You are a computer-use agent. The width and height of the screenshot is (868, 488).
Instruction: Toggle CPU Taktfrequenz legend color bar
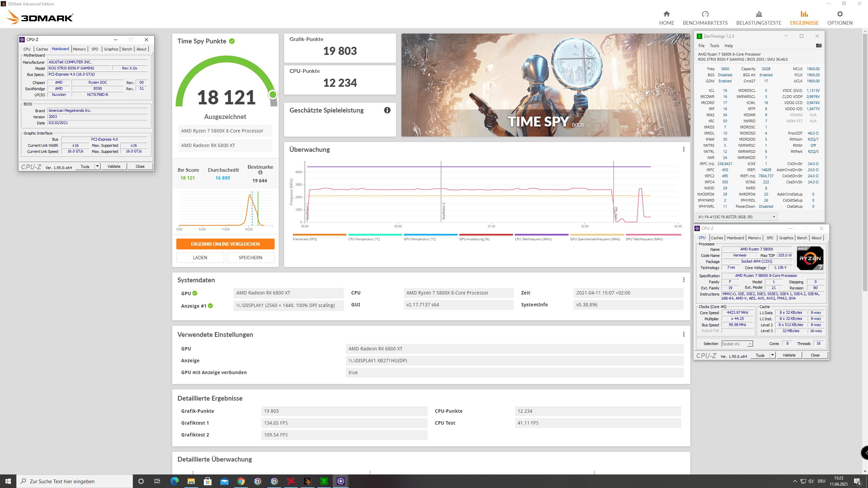tap(541, 235)
